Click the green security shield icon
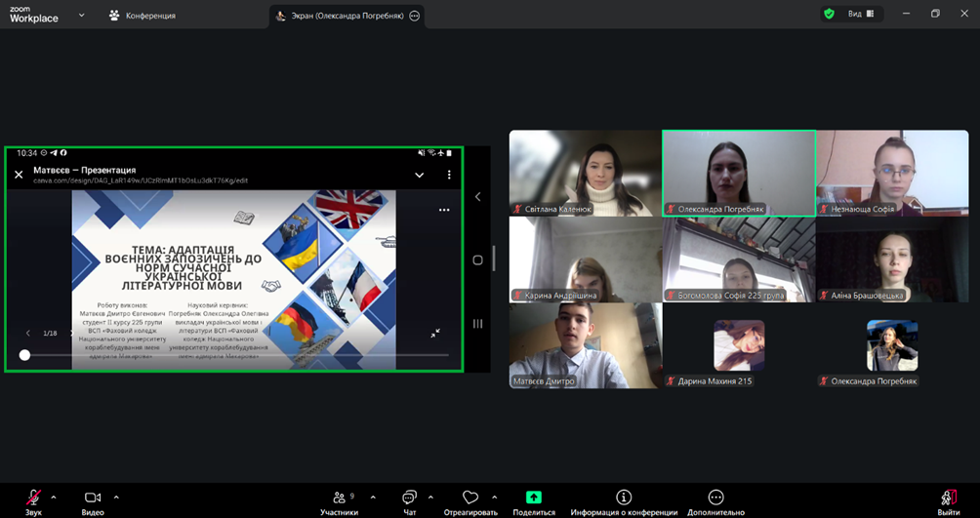Image resolution: width=980 pixels, height=518 pixels. click(x=829, y=14)
